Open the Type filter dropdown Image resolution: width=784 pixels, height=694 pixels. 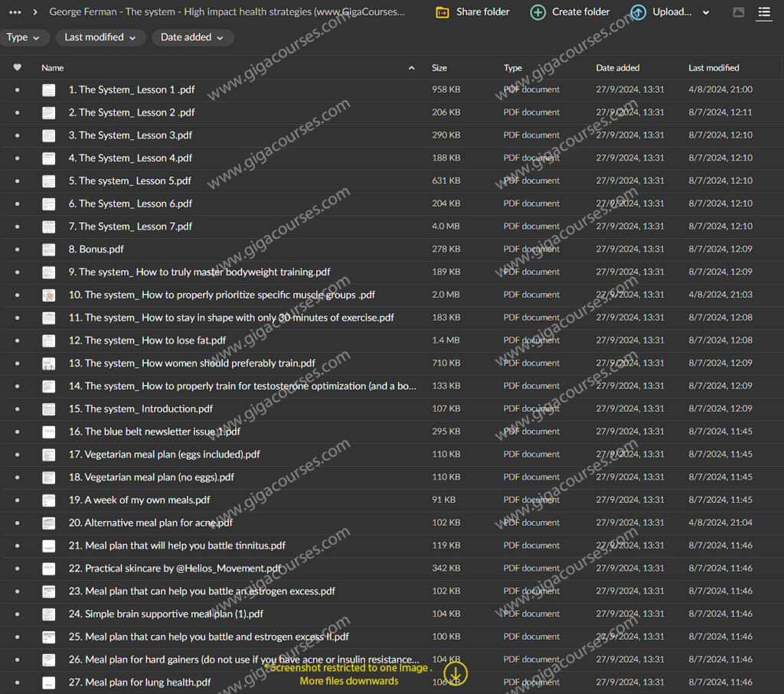[25, 37]
